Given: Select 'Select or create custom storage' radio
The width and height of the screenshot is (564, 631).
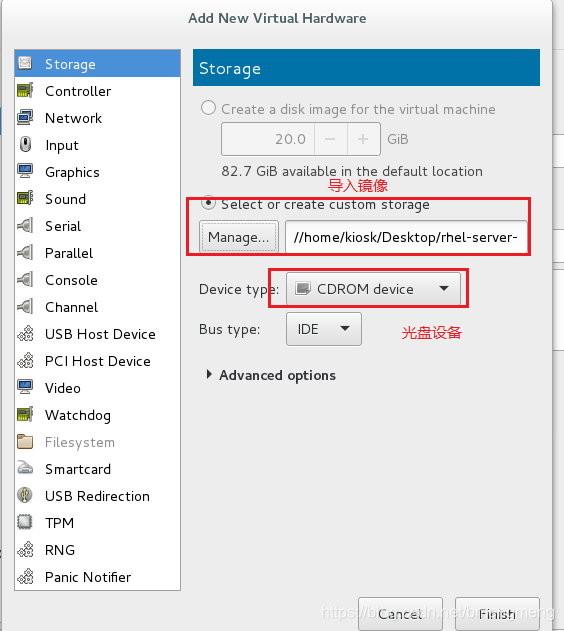Looking at the screenshot, I should click(x=208, y=203).
